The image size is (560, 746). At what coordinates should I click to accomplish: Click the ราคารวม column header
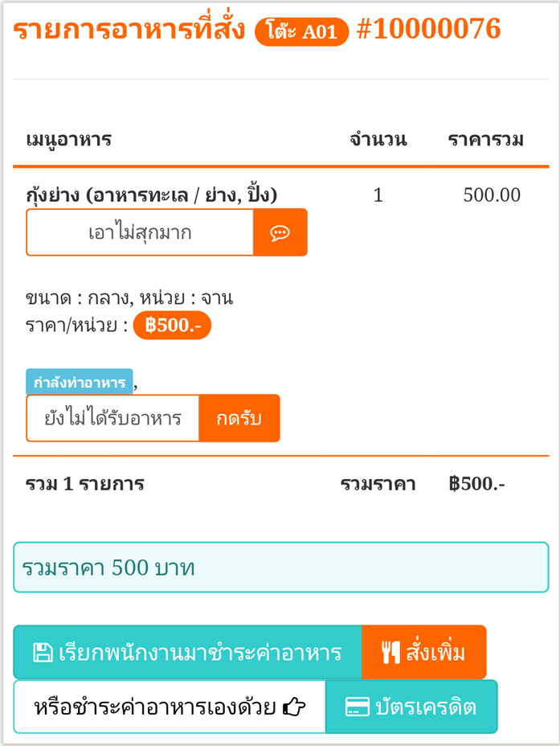[x=486, y=140]
